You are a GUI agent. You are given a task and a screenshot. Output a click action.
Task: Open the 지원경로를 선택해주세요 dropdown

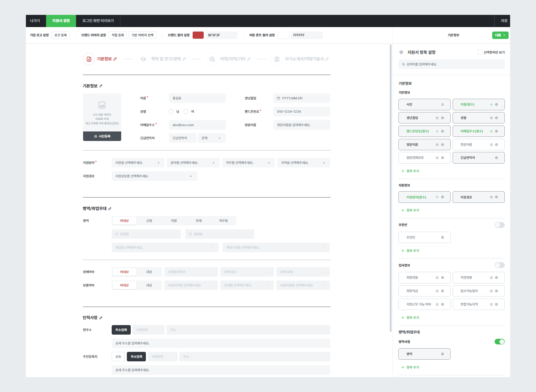point(154,176)
